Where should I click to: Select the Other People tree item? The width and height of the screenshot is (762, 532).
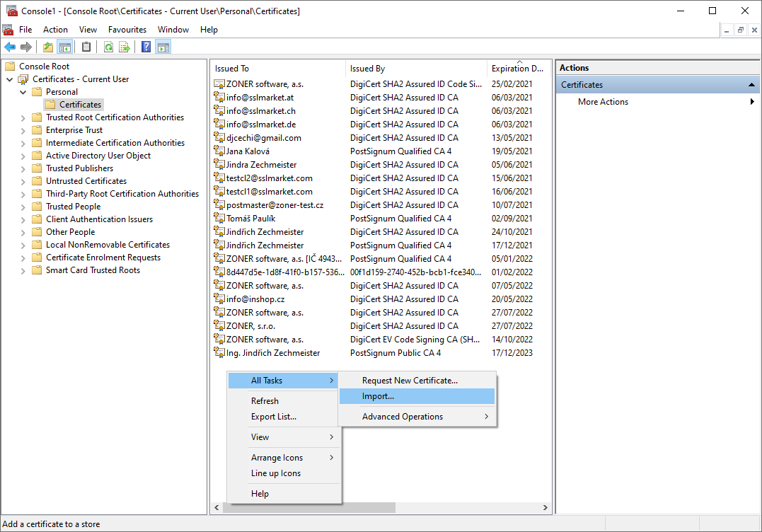click(x=71, y=232)
